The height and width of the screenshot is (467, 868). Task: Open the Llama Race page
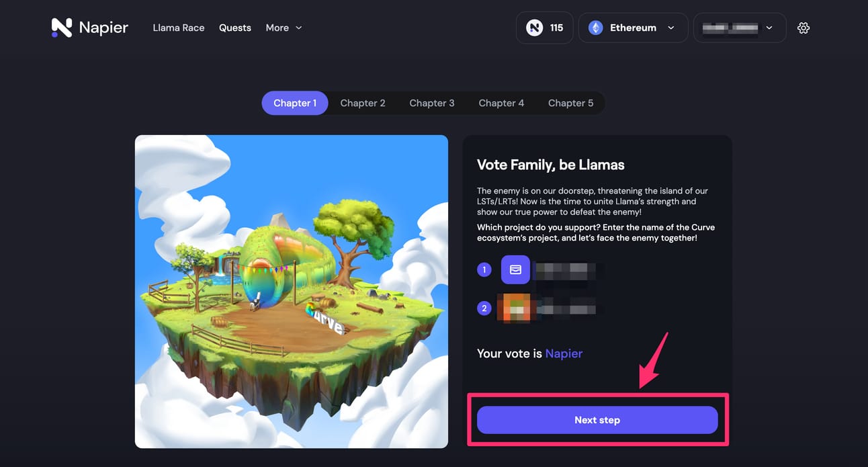[x=179, y=28]
